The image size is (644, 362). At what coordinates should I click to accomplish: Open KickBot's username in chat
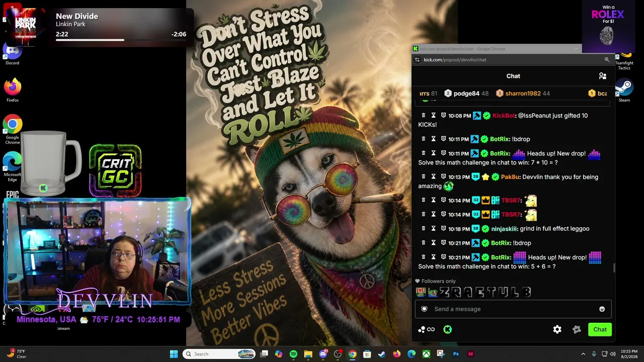503,116
